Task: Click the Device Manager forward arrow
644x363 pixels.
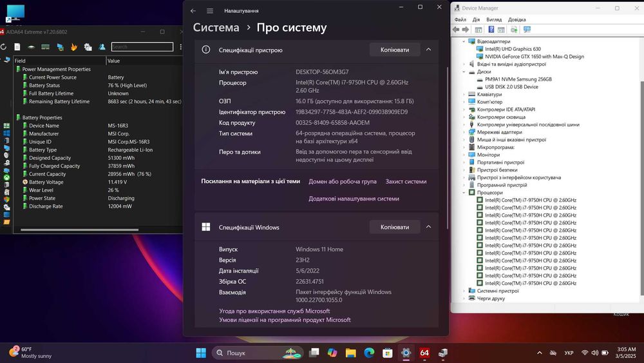Action: coord(466,30)
